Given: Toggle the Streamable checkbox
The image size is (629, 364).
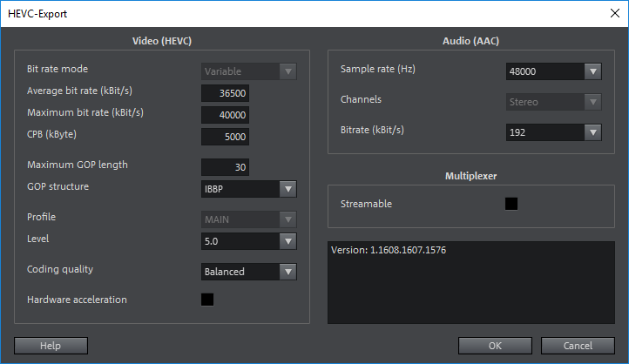Looking at the screenshot, I should pyautogui.click(x=511, y=204).
